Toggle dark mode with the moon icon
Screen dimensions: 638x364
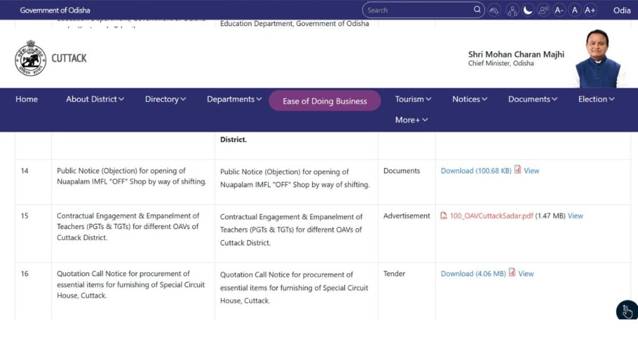pos(528,10)
